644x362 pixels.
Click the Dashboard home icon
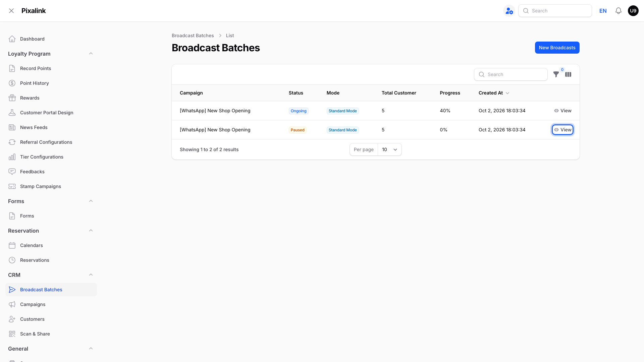click(12, 39)
